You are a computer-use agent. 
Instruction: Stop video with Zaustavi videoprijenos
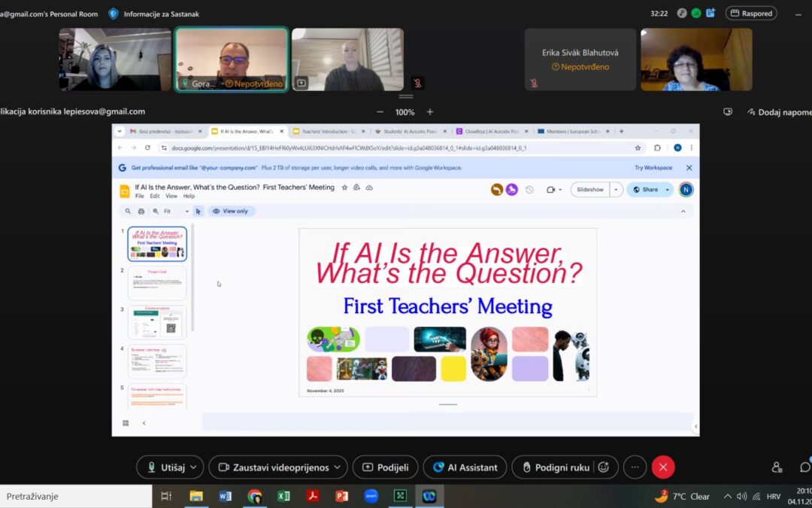(273, 467)
